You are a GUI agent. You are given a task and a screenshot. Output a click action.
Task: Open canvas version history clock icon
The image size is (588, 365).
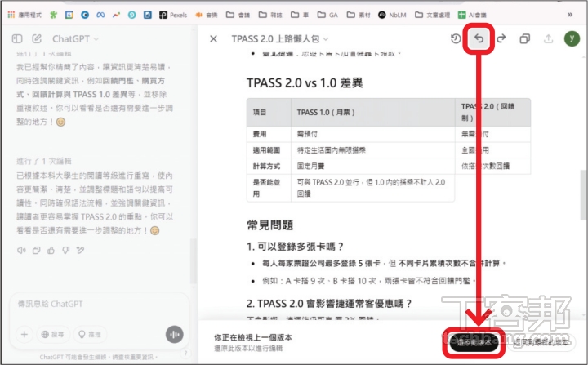click(456, 38)
